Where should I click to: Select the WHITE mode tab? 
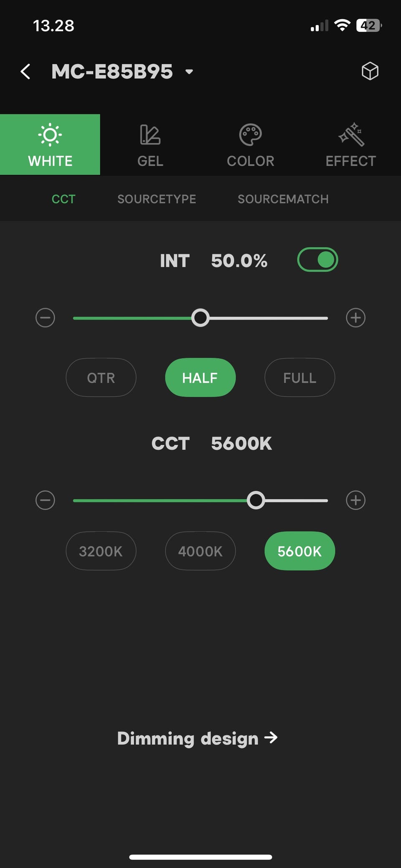coord(50,145)
